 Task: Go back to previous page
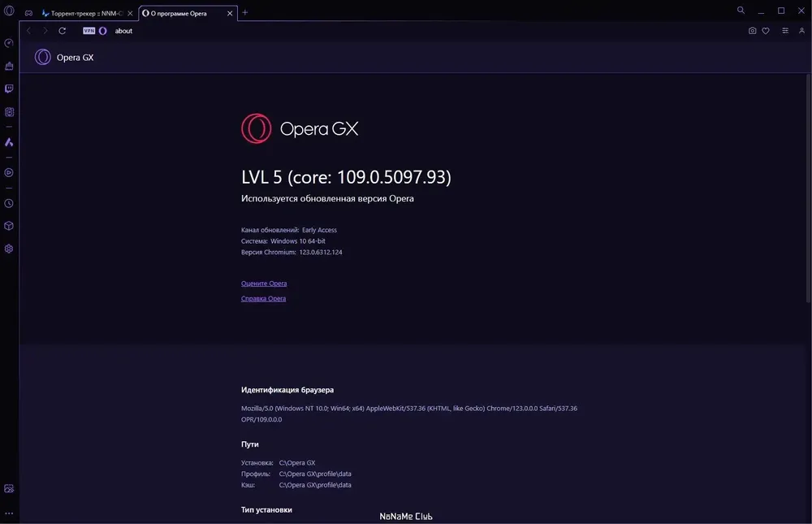tap(29, 31)
